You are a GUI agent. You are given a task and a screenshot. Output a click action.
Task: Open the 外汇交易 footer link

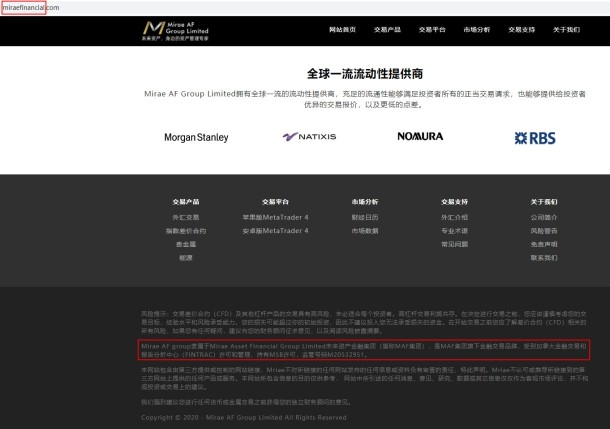click(x=186, y=217)
